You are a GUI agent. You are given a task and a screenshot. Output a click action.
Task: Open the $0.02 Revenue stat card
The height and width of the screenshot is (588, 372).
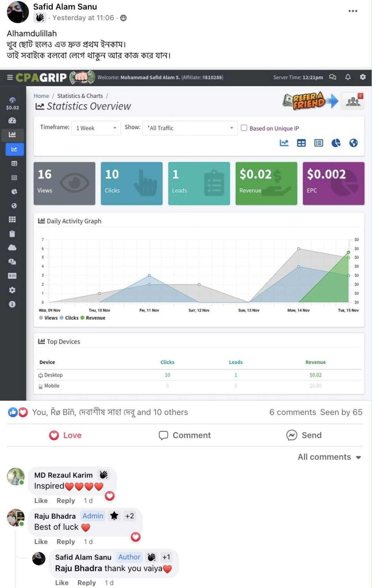coord(266,183)
